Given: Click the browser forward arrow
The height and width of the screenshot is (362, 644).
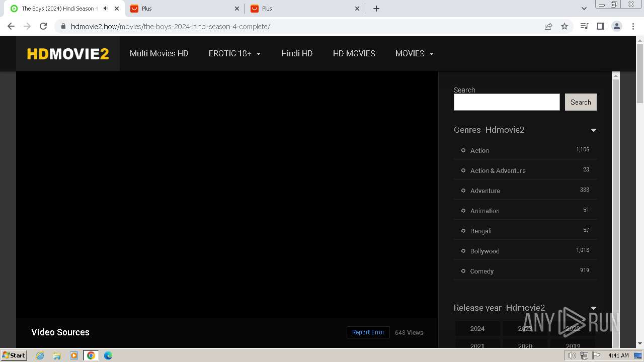Looking at the screenshot, I should coord(27,26).
